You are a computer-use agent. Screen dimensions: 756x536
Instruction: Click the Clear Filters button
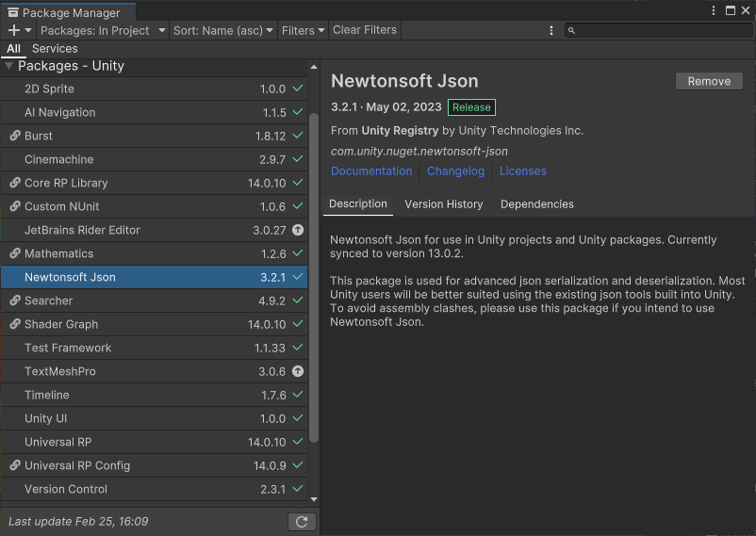(365, 30)
